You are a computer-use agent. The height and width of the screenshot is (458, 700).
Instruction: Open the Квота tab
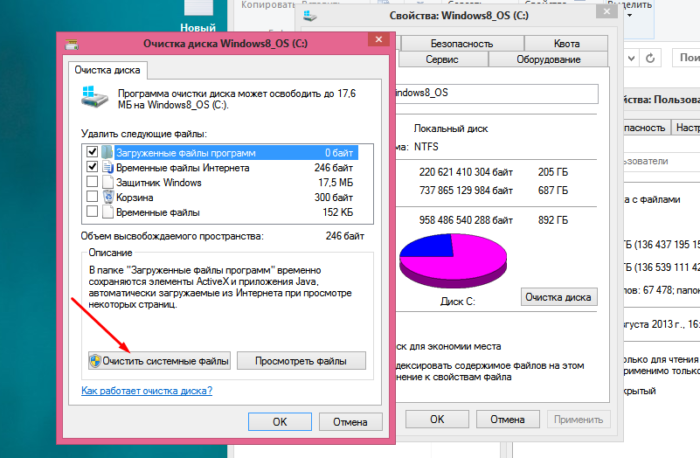point(566,44)
